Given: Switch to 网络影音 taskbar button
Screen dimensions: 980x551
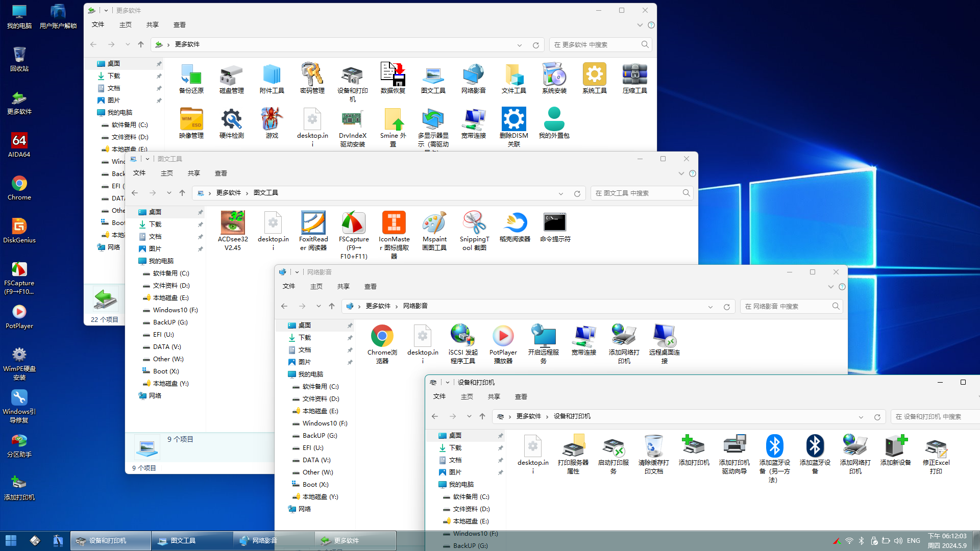Looking at the screenshot, I should click(x=274, y=540).
